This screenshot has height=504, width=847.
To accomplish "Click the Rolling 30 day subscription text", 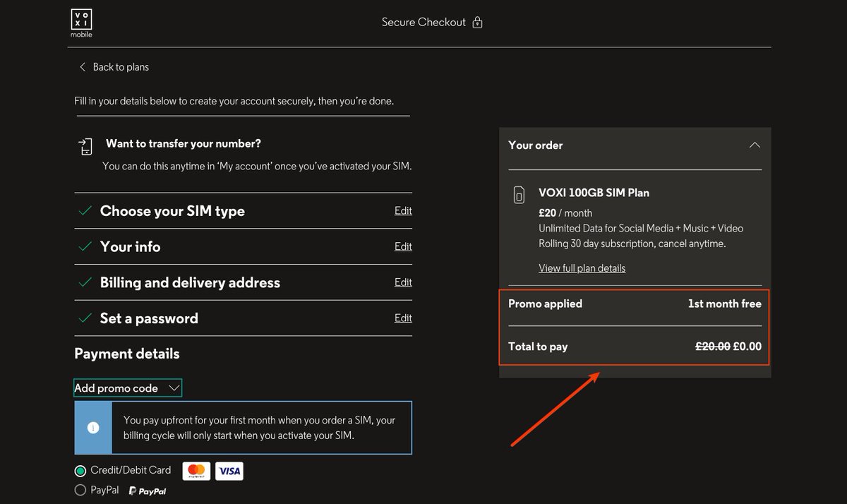I will pyautogui.click(x=632, y=244).
